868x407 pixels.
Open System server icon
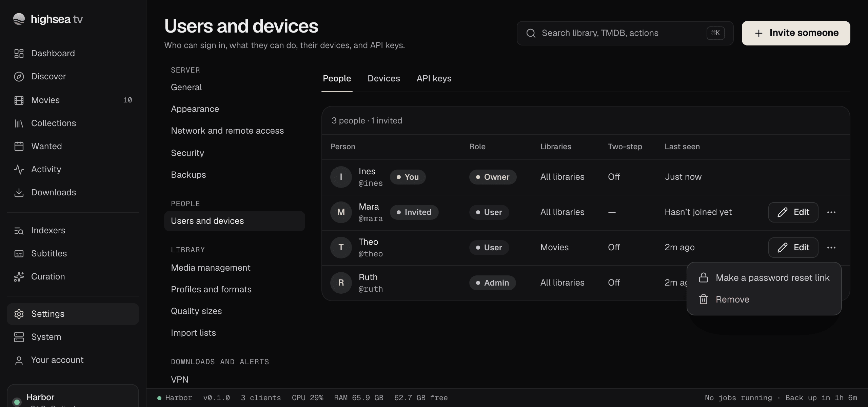click(19, 337)
